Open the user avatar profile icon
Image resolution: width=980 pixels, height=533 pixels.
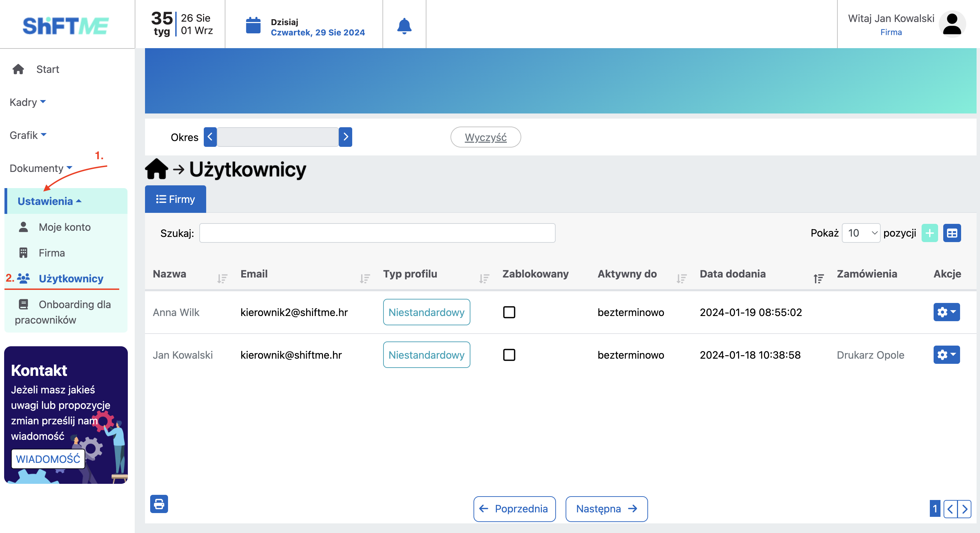[x=952, y=24]
